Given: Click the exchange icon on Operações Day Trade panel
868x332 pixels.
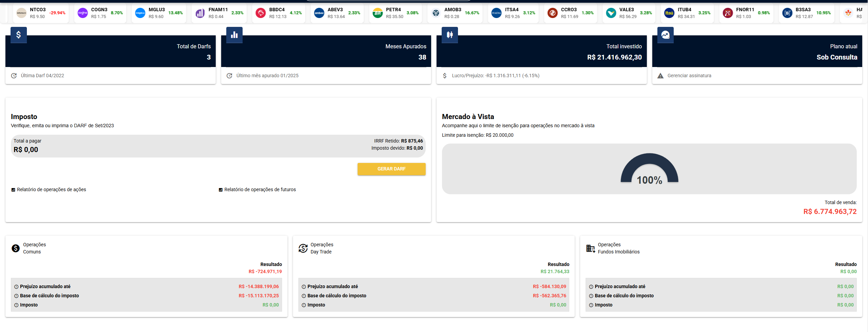Looking at the screenshot, I should [302, 248].
